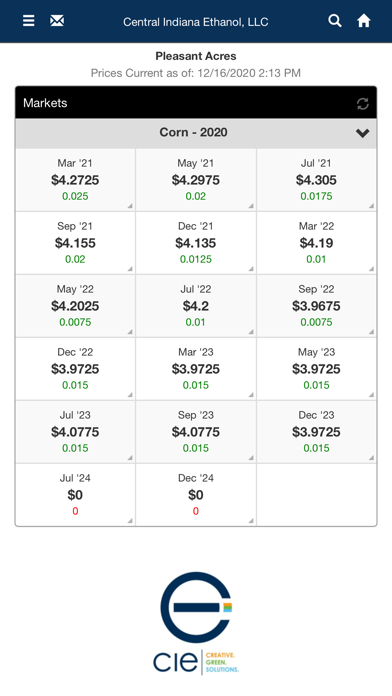Tap the CIE logo image

click(x=196, y=623)
